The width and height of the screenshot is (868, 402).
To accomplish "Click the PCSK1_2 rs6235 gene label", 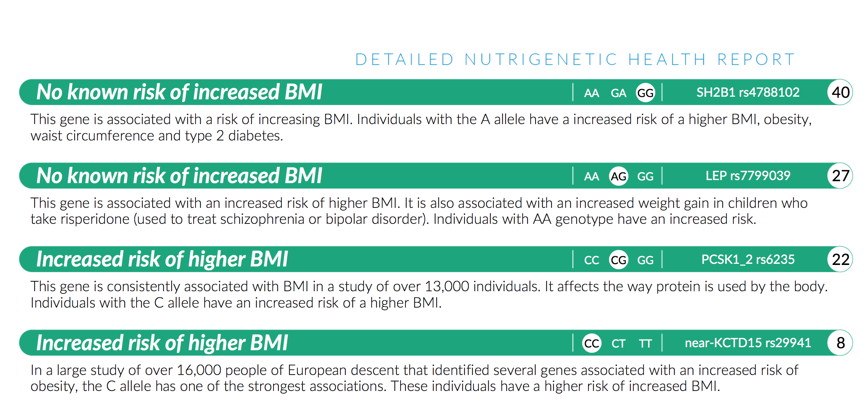I will click(748, 259).
